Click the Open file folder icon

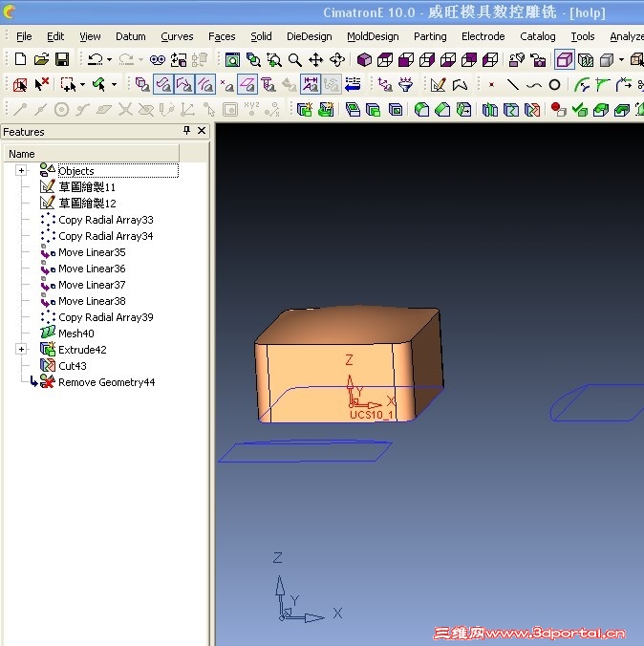click(x=41, y=60)
